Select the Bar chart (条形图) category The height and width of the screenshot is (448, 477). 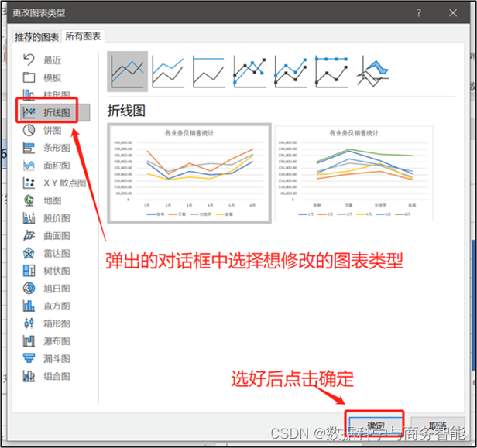(x=47, y=148)
